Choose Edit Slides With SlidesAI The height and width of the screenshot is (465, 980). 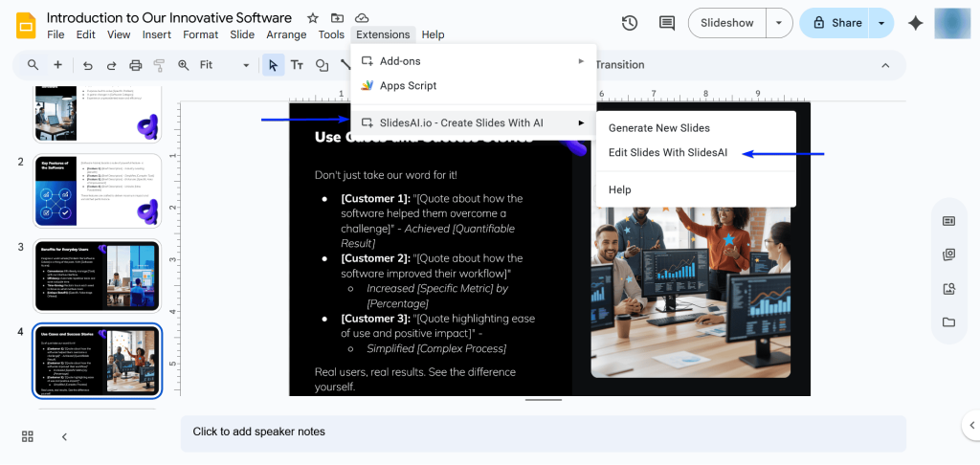click(x=668, y=153)
